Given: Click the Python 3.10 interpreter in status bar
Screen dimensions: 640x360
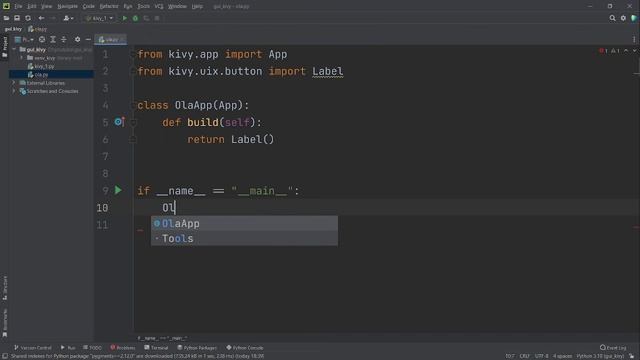Looking at the screenshot, I should [600, 356].
